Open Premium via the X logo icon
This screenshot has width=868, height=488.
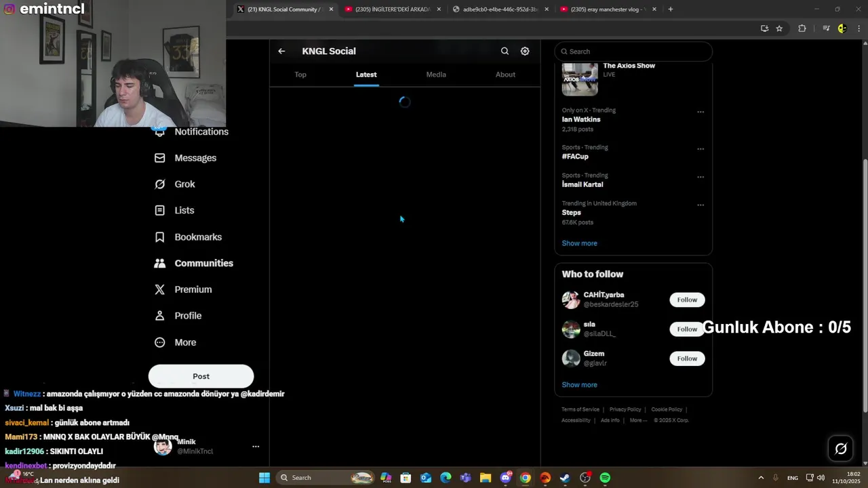tap(159, 289)
